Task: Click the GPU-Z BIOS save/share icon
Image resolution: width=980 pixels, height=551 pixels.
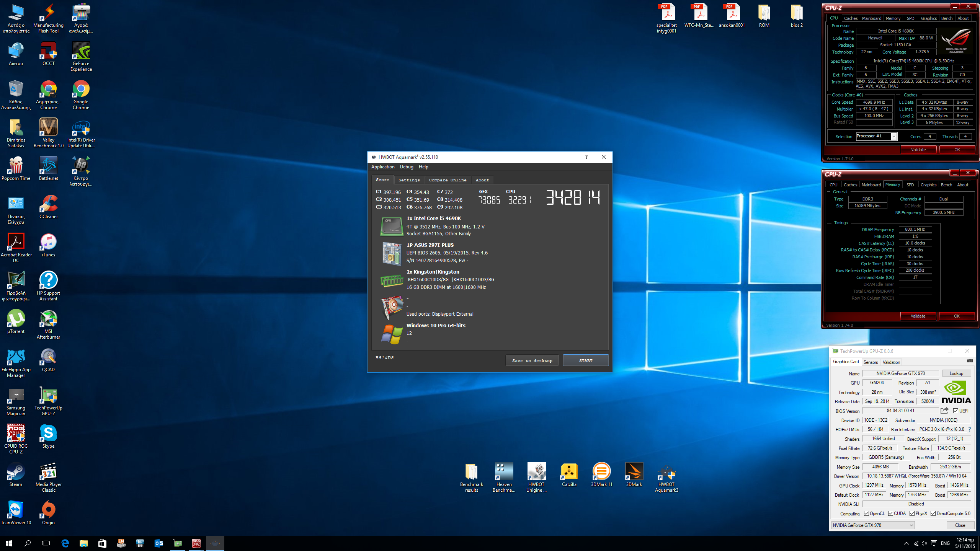Action: coord(944,411)
